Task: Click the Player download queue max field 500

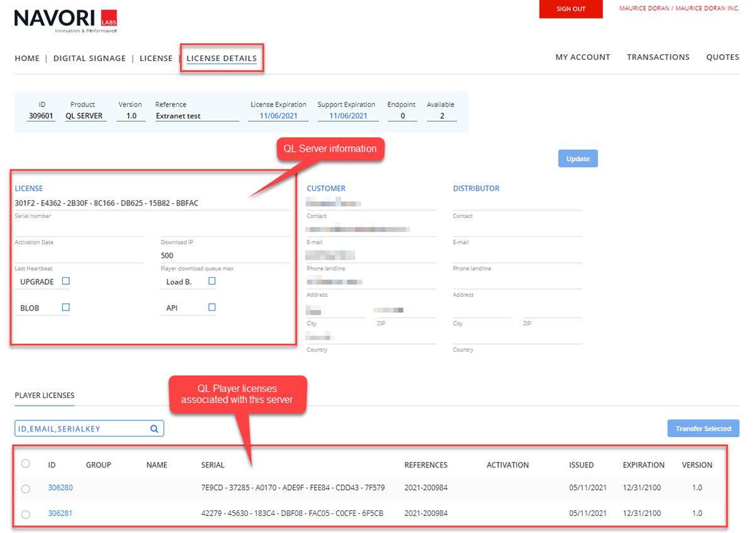Action: point(225,255)
